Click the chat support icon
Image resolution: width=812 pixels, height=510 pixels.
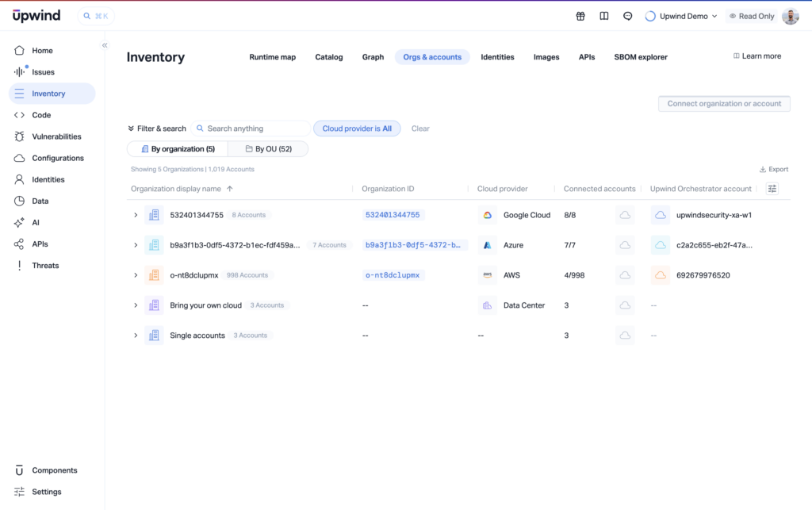click(x=628, y=16)
